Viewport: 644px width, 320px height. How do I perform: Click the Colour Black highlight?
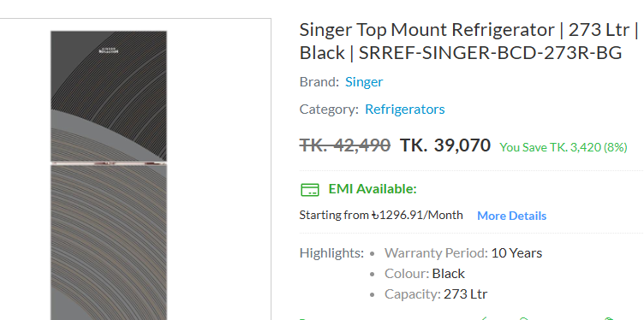click(x=424, y=274)
